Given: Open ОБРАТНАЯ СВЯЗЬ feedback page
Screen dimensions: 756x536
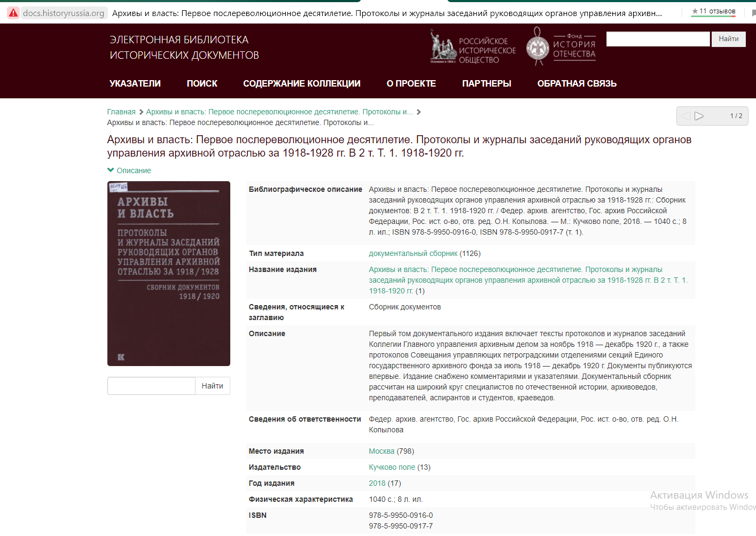Looking at the screenshot, I should 576,83.
